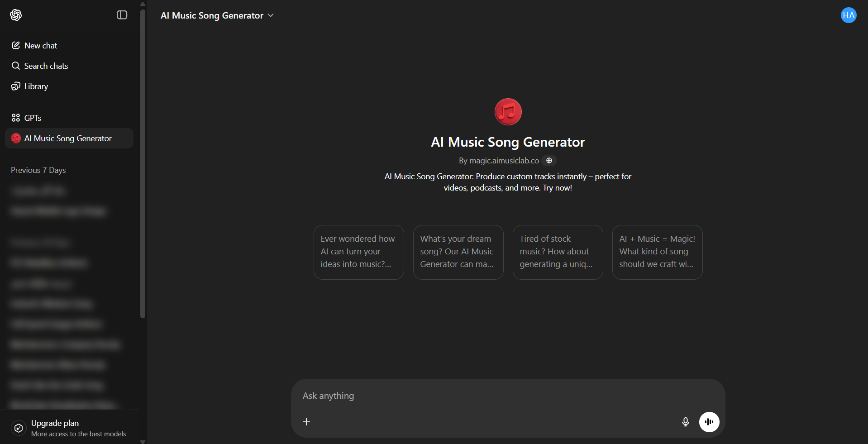Choose the 'Ever wondered how AI' prompt card
This screenshot has width=868, height=444.
358,252
